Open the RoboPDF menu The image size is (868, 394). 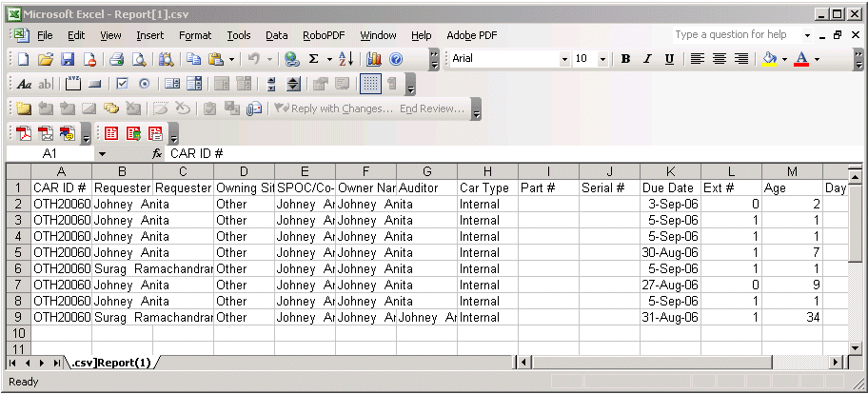[x=324, y=35]
